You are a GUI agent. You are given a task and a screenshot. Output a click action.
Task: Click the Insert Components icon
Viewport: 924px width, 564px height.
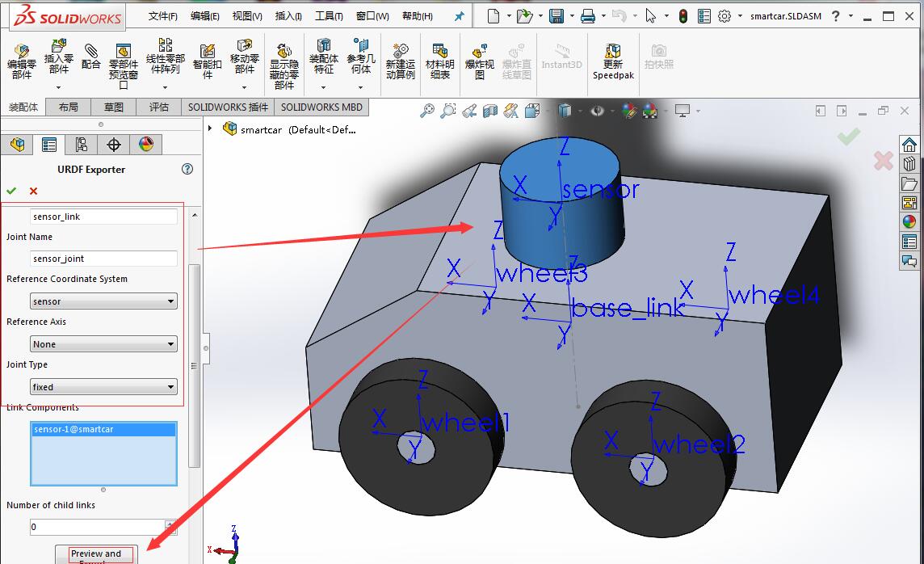click(58, 45)
